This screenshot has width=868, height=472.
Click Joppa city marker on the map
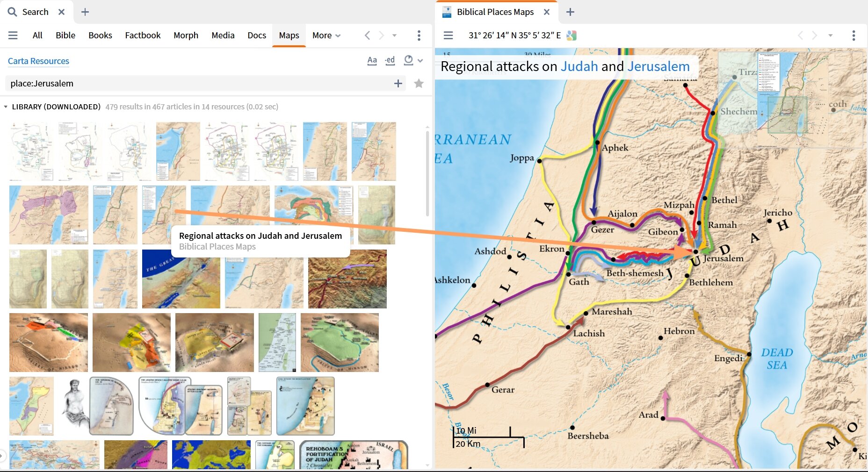[x=539, y=161]
